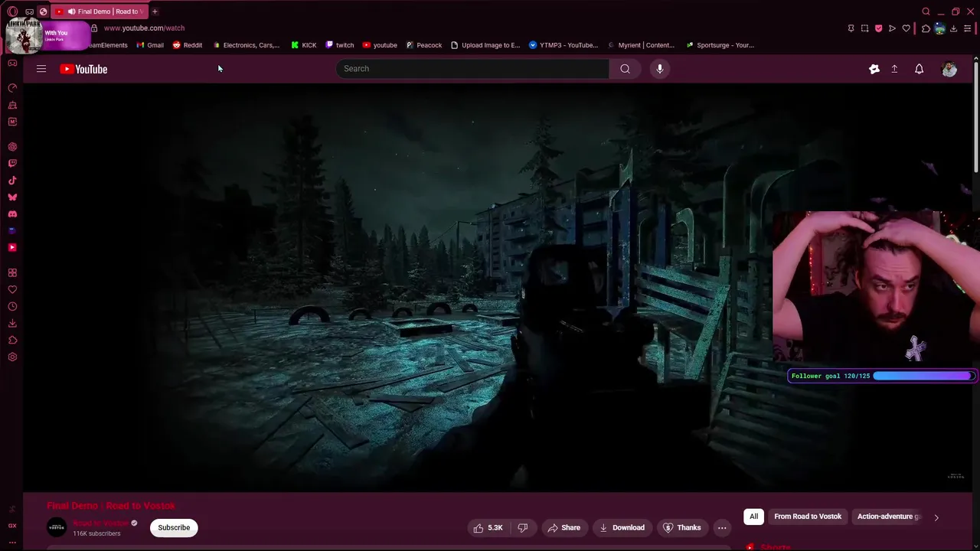Image resolution: width=980 pixels, height=551 pixels.
Task: Open the YouTube guide hamburger menu
Action: coord(41,69)
